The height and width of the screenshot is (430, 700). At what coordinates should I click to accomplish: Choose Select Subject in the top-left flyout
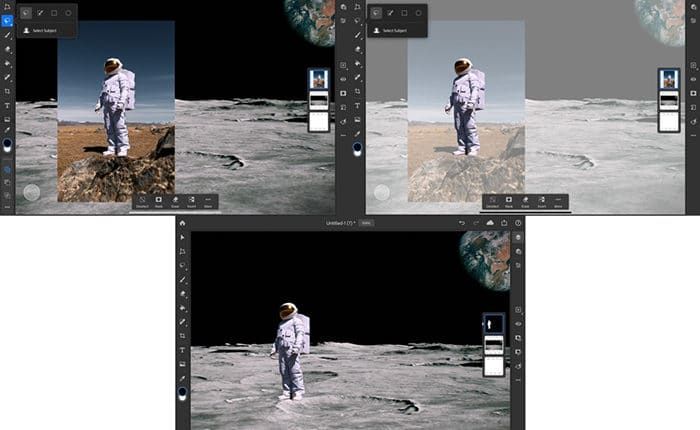(x=45, y=31)
